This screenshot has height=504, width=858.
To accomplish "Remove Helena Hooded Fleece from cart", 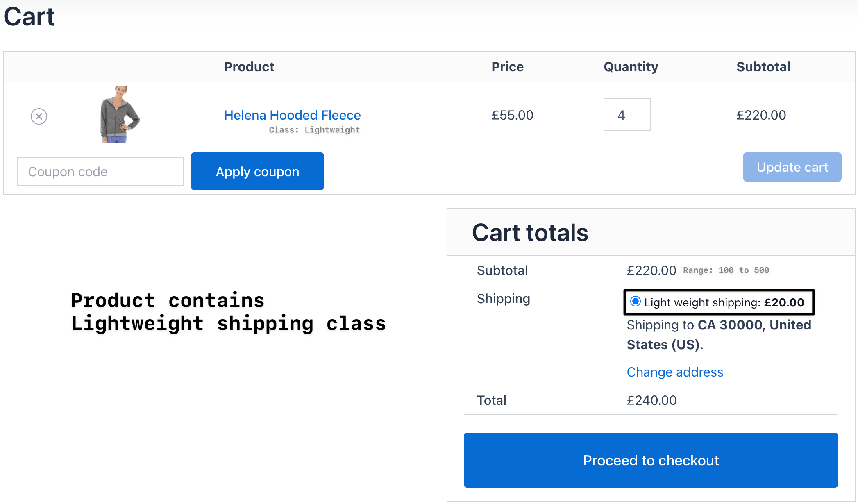I will point(39,116).
